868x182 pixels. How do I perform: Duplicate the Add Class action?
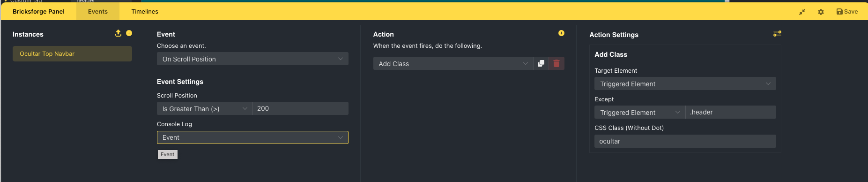click(541, 63)
